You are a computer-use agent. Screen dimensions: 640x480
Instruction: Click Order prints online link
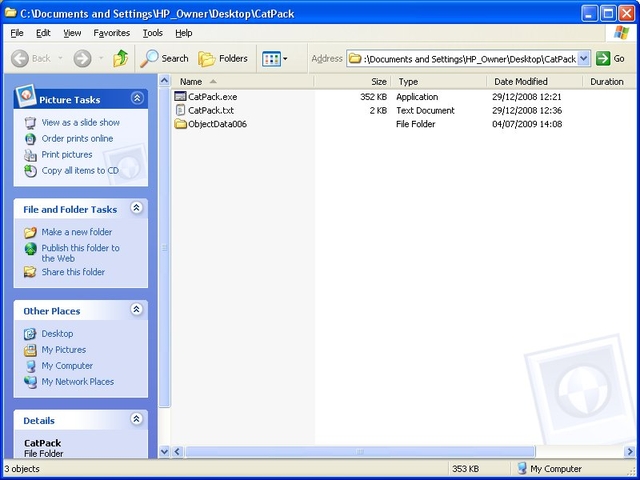(x=77, y=139)
